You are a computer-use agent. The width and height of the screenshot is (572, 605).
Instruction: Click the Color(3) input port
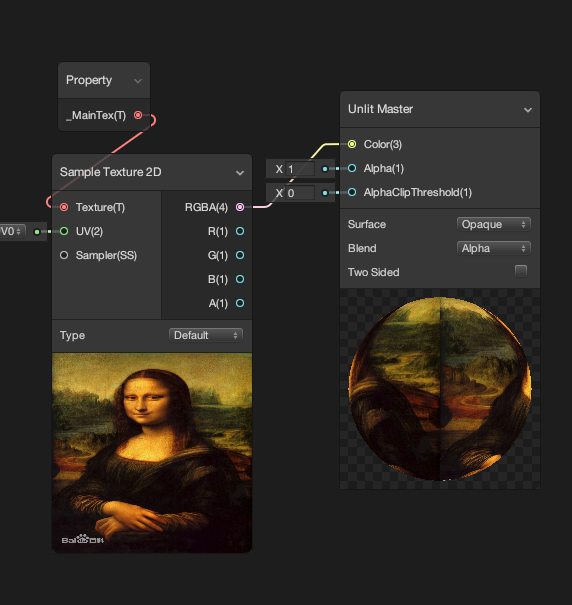pos(352,144)
